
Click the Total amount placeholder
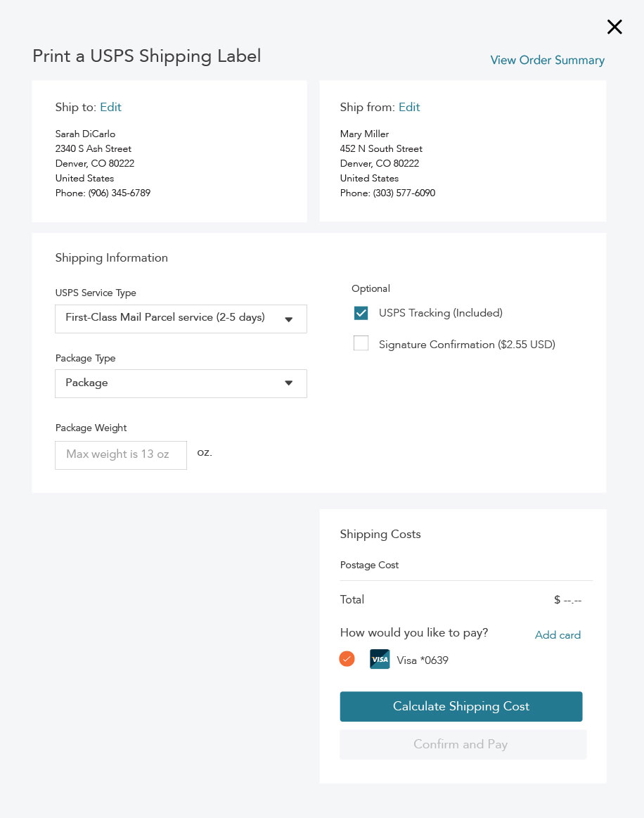click(567, 600)
